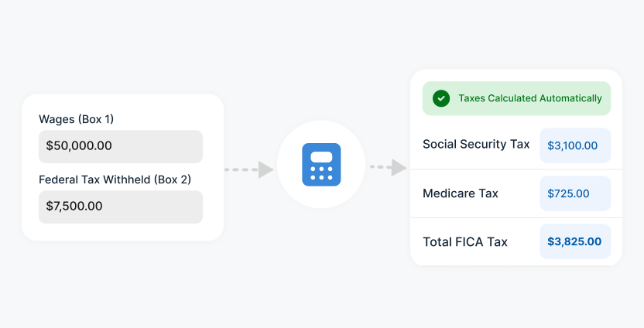
Task: Select the Federal Tax Withheld input field
Action: click(121, 207)
